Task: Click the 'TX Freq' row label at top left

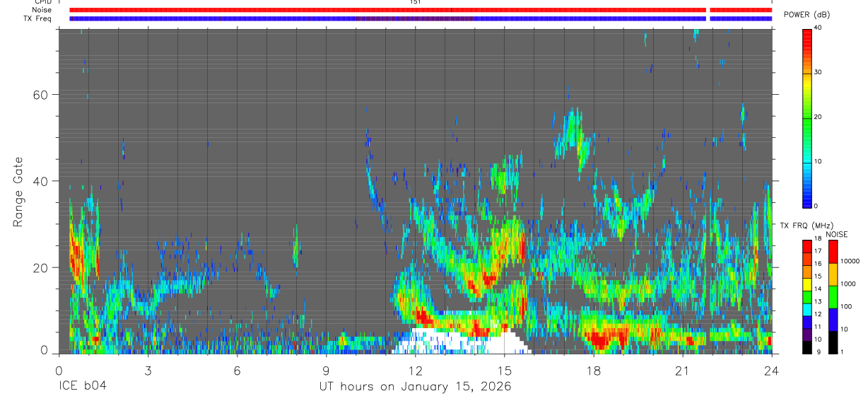Action: click(38, 18)
